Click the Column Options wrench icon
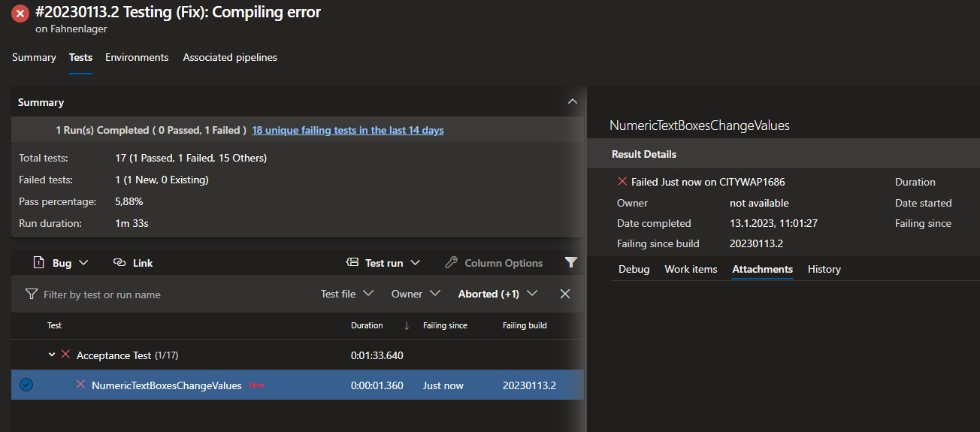The width and height of the screenshot is (980, 432). click(451, 263)
